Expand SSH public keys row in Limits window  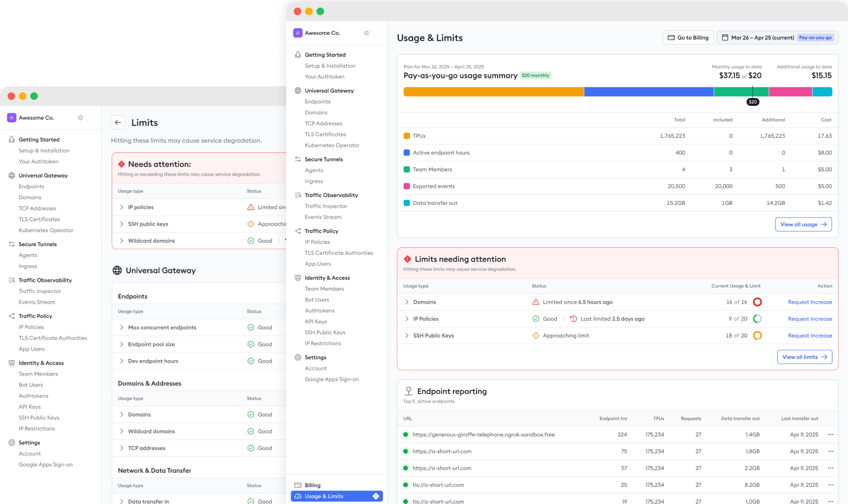coord(122,224)
